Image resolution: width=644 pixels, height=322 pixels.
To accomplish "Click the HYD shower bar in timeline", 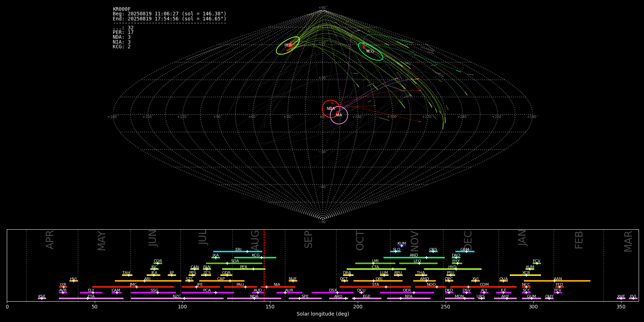I will 453,269.
